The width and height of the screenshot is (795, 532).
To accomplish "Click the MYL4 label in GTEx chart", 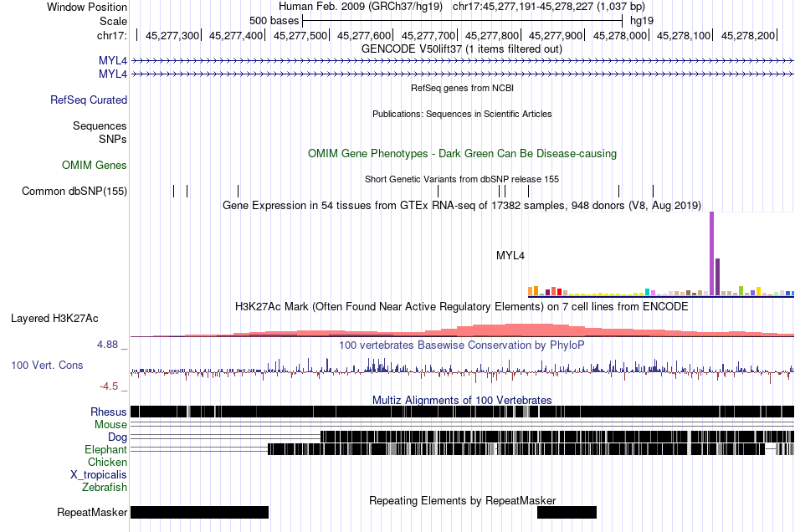I will (510, 255).
